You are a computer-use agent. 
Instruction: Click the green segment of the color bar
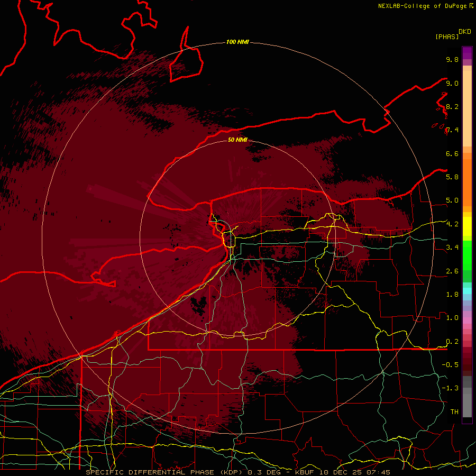[x=467, y=255]
